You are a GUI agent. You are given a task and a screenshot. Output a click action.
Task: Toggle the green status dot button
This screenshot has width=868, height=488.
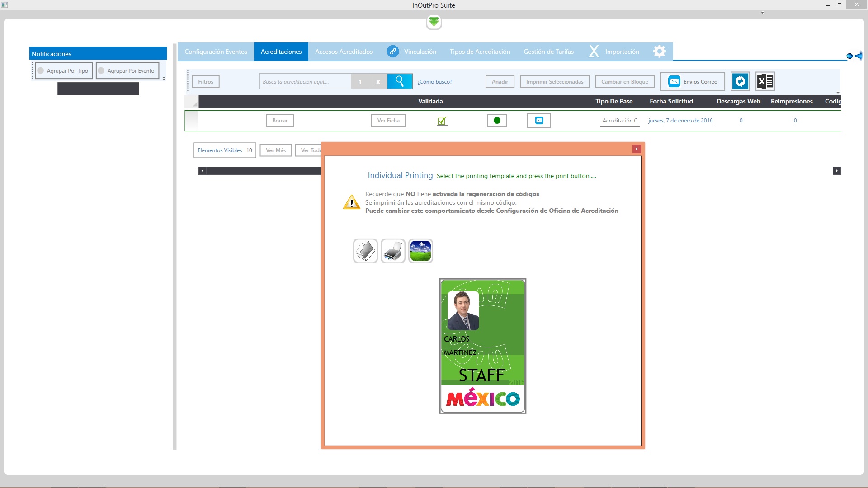point(497,121)
